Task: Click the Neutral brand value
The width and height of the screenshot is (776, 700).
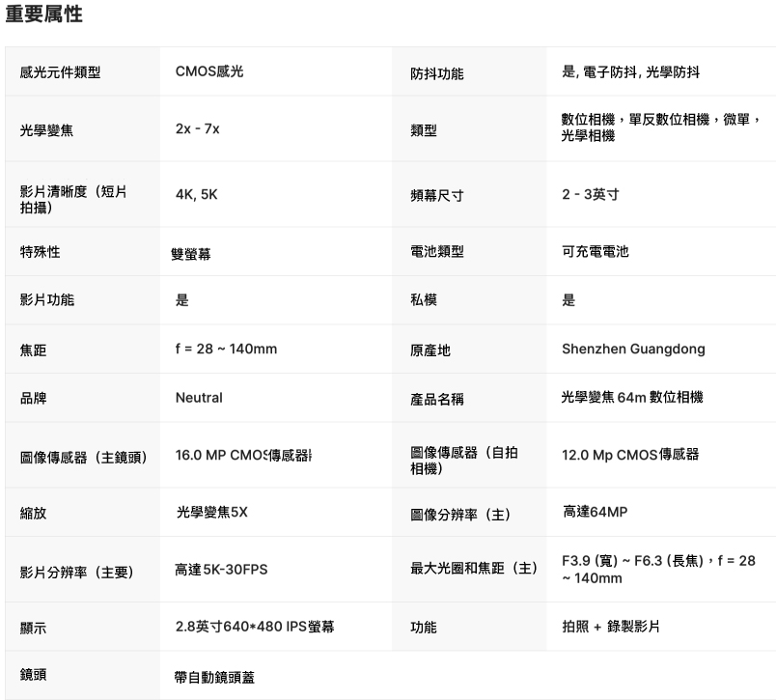Action: click(199, 398)
